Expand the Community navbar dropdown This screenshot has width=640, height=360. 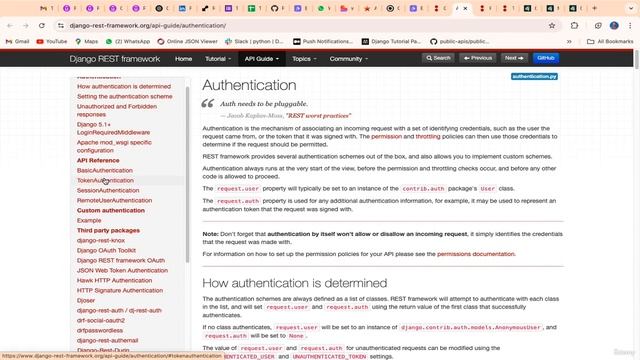point(349,59)
